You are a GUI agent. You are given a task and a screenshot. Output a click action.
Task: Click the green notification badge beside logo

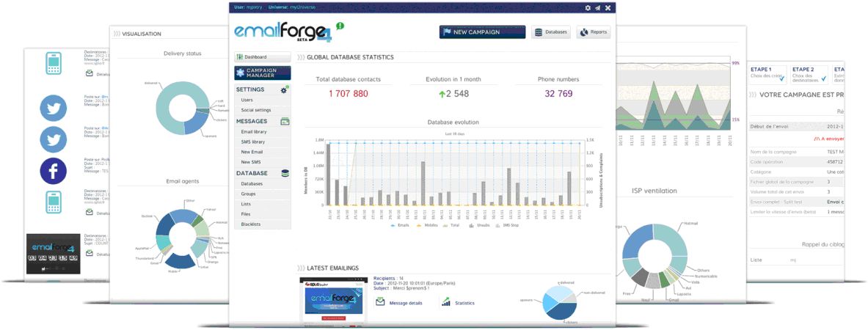(x=340, y=26)
